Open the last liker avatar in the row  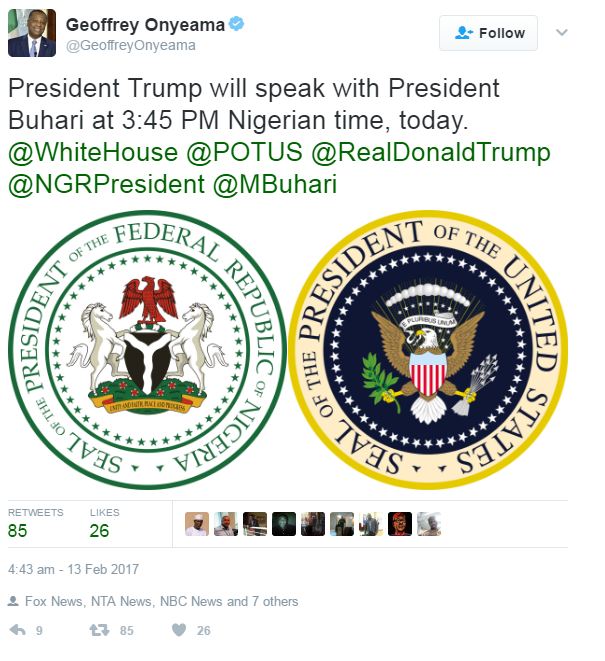click(429, 524)
